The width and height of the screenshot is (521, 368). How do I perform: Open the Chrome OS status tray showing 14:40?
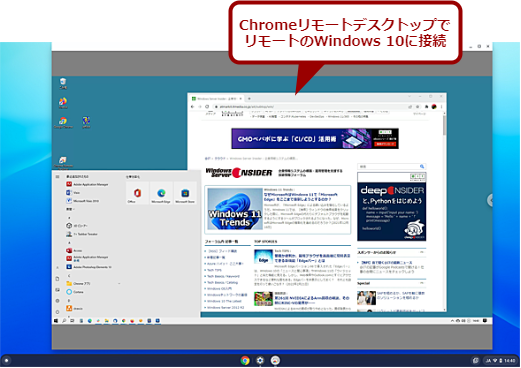click(501, 360)
